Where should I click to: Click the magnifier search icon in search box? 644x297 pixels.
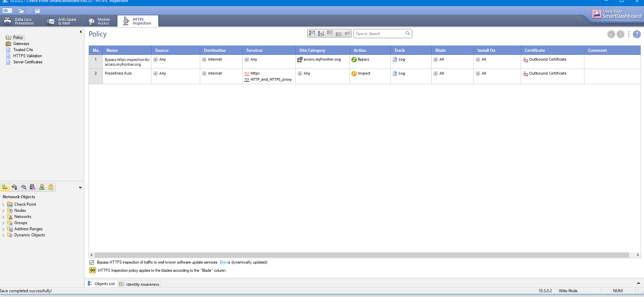(x=407, y=33)
